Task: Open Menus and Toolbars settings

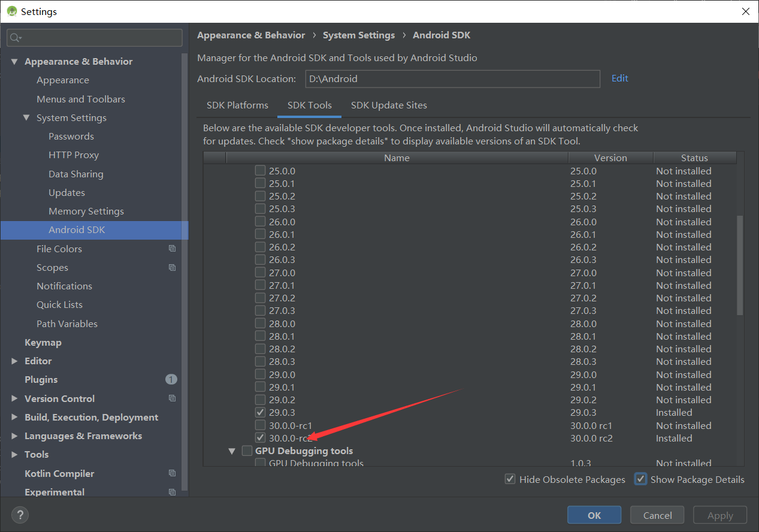Action: pyautogui.click(x=81, y=99)
